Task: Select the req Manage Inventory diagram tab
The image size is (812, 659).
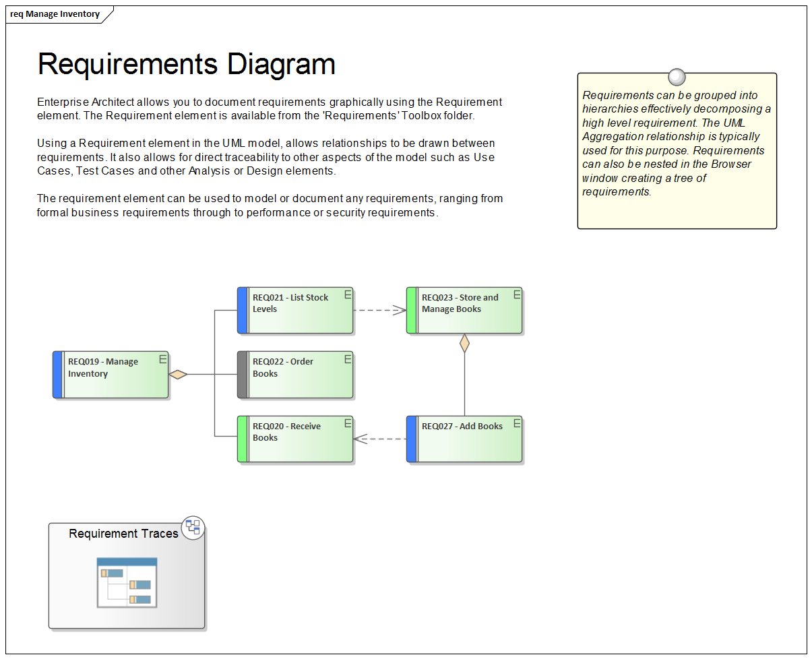Action: click(54, 13)
